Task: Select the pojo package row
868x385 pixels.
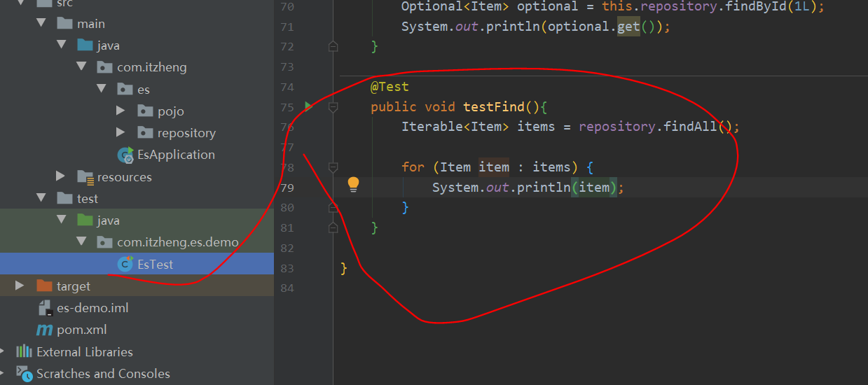Action: (137, 111)
